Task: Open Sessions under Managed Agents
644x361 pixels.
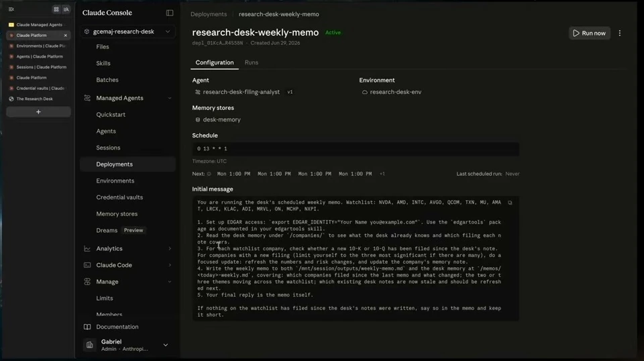Action: click(108, 148)
